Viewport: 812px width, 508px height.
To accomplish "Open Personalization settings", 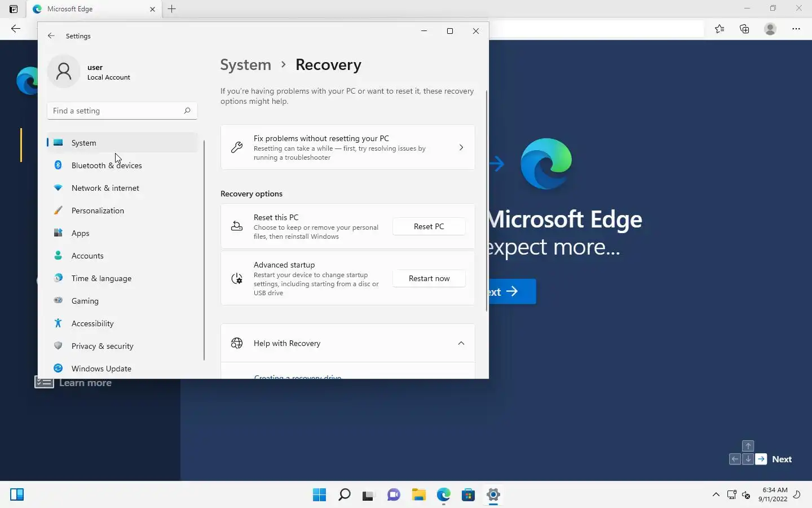I will click(x=122, y=211).
